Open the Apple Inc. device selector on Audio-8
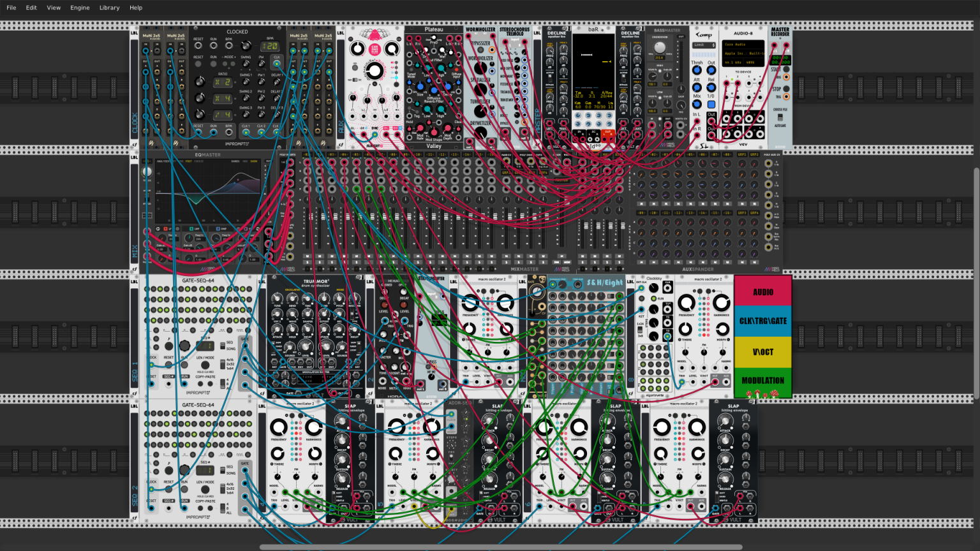Image resolution: width=980 pixels, height=551 pixels. point(743,54)
